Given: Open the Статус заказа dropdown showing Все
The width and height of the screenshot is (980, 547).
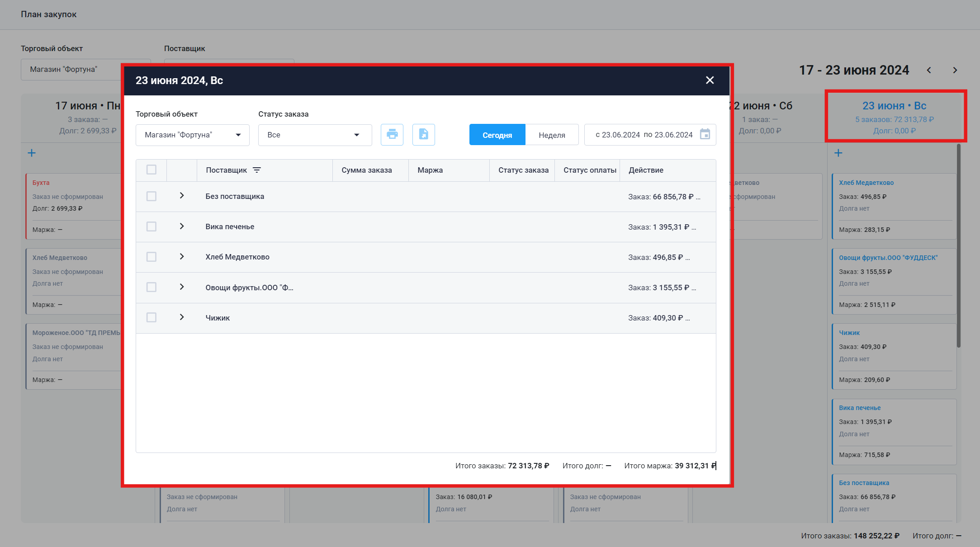Looking at the screenshot, I should (x=315, y=135).
